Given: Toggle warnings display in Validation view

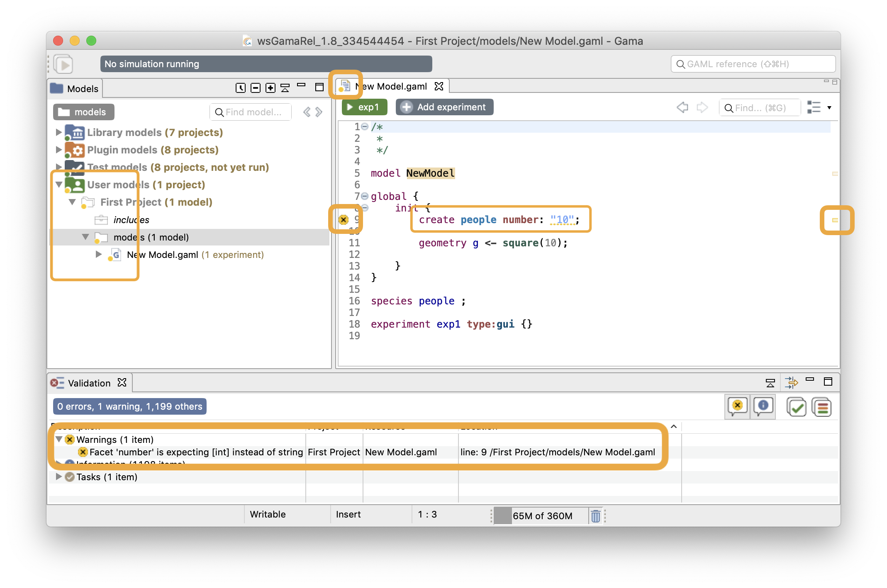Looking at the screenshot, I should click(737, 406).
